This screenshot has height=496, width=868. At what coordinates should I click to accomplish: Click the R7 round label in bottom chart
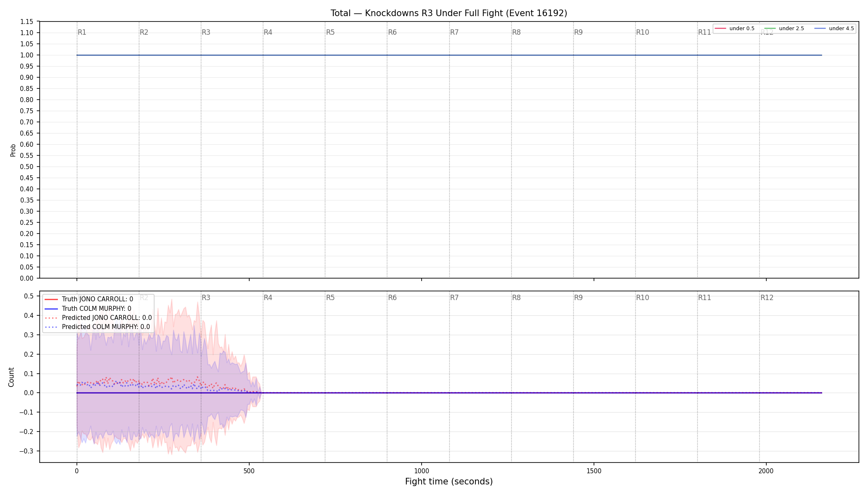click(x=454, y=298)
